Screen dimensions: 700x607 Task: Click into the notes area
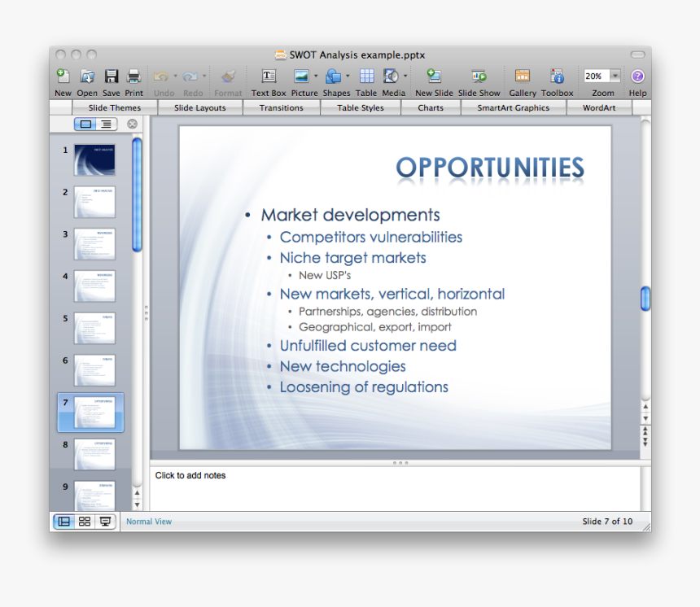click(395, 488)
